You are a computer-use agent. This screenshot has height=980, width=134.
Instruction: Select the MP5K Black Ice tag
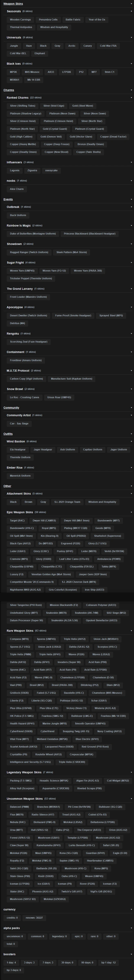tap(13, 72)
